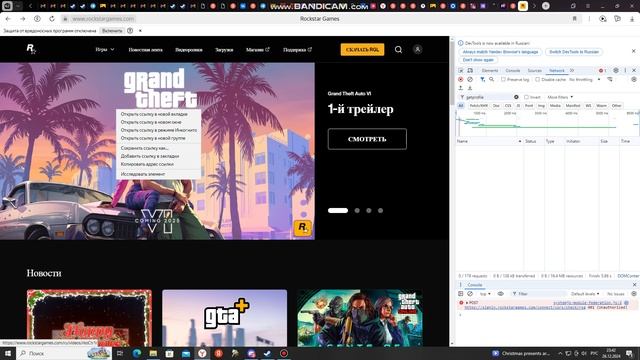Open the Default levels dropdown

point(585,294)
